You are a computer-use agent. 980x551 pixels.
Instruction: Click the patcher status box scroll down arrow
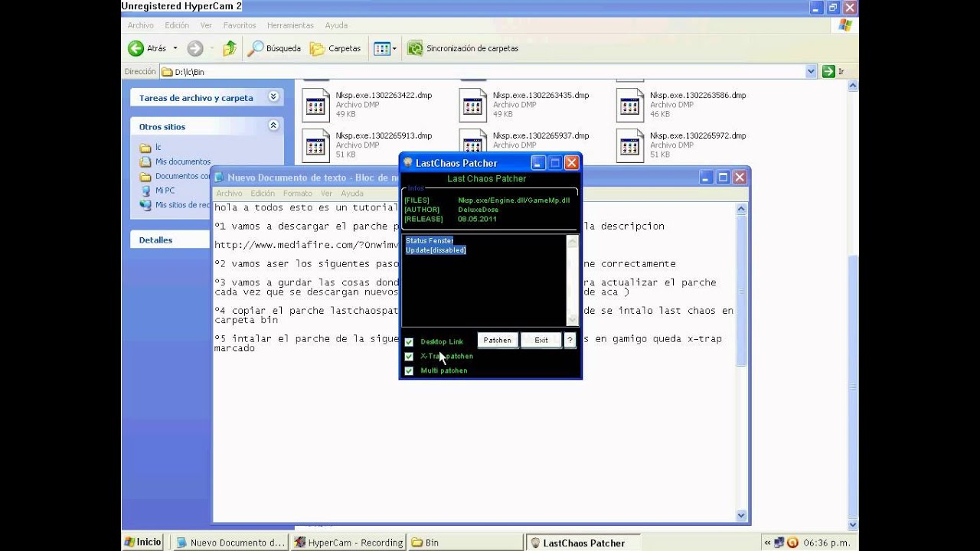[x=572, y=320]
